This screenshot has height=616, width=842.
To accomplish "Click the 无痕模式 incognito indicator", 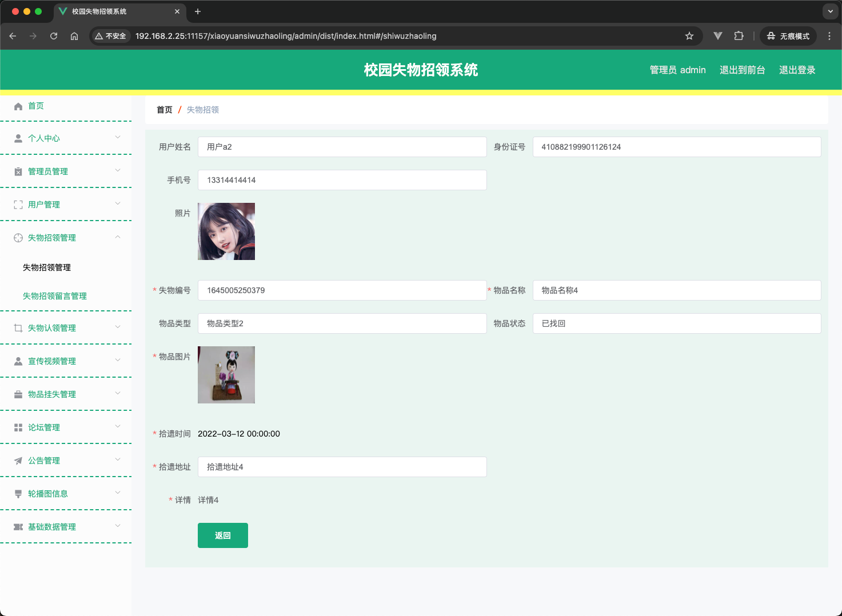I will 788,36.
